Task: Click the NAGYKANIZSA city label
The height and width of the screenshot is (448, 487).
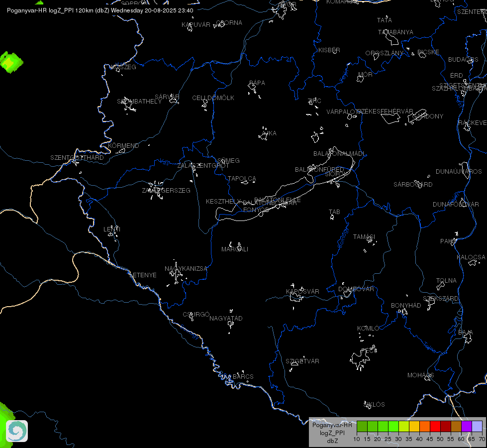Action: [x=186, y=269]
